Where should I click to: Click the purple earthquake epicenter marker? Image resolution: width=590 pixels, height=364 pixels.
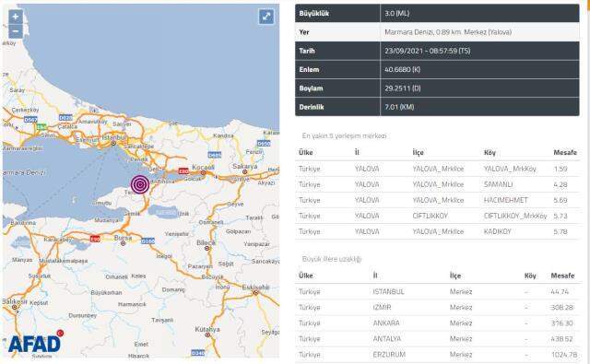(x=140, y=184)
